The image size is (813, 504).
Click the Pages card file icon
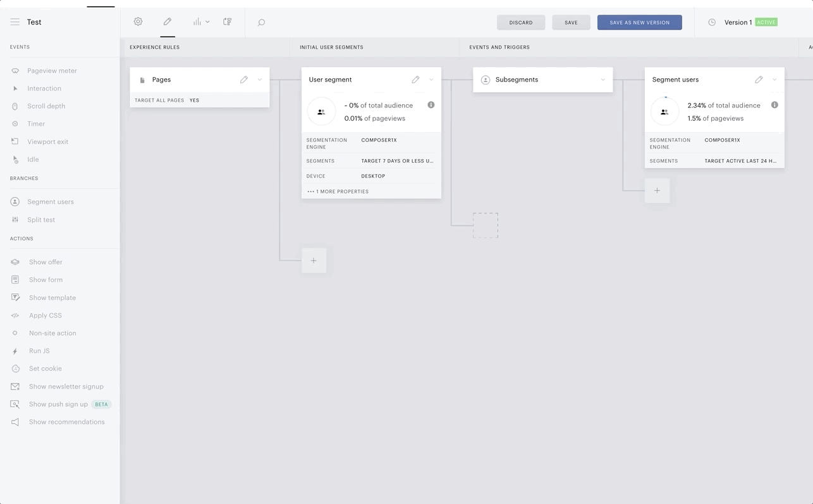point(142,80)
